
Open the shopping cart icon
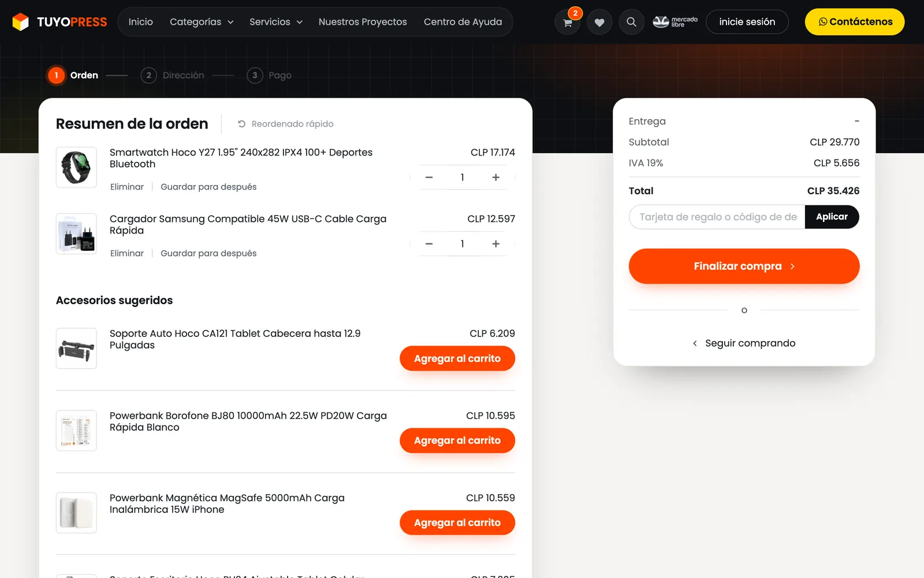[567, 23]
